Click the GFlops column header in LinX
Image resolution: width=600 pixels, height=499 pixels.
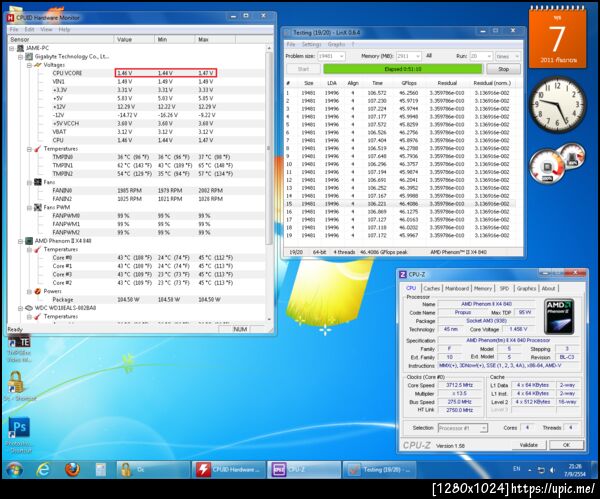[x=409, y=83]
